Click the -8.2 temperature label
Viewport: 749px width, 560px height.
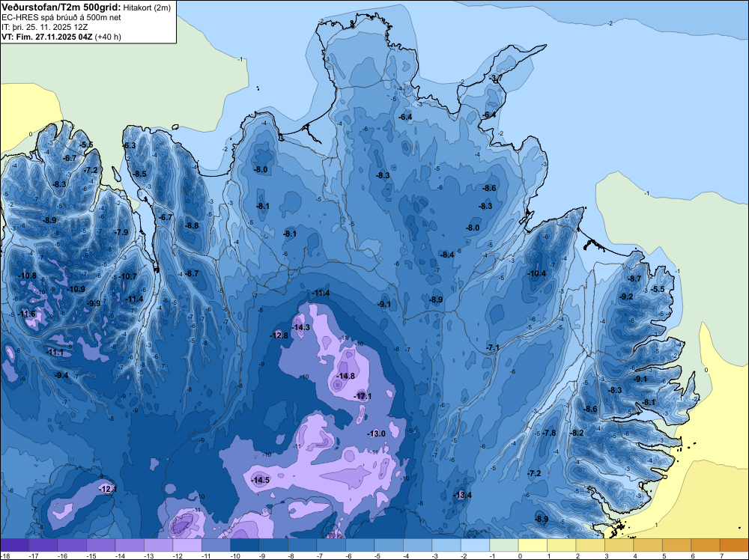[577, 433]
